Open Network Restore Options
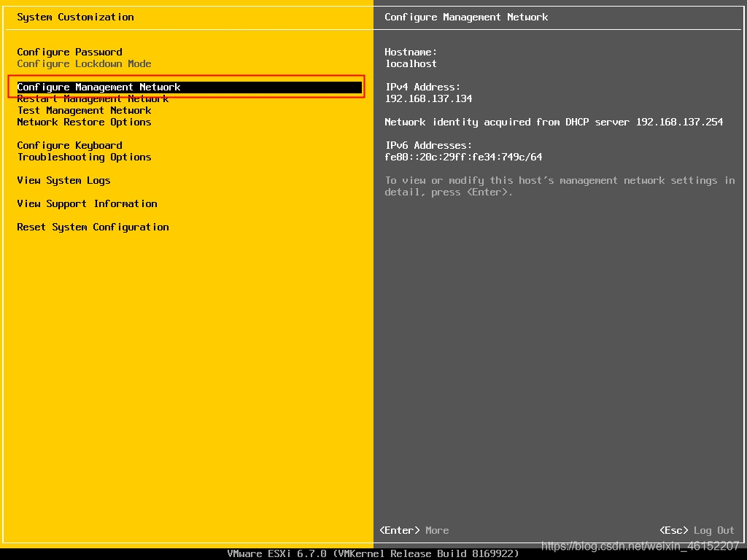747x560 pixels. (x=83, y=122)
